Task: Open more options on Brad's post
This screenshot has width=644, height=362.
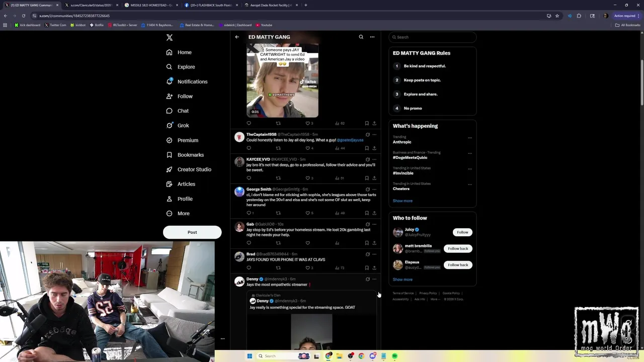Action: (374, 254)
